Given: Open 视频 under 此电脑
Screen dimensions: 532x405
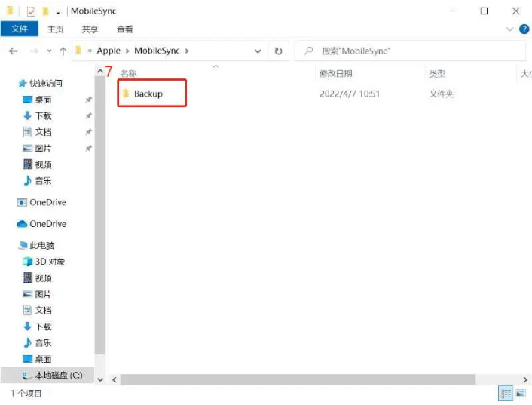Looking at the screenshot, I should pyautogui.click(x=38, y=278).
